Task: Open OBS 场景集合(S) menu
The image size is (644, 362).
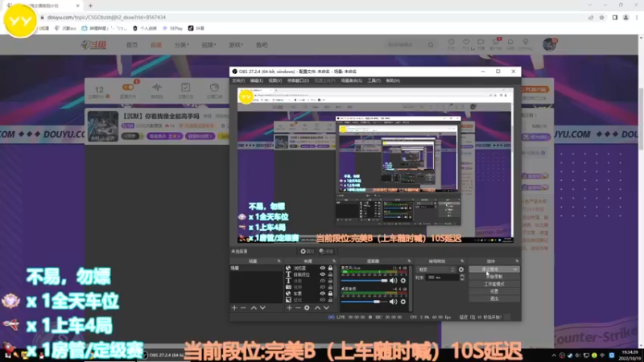Action: tap(351, 81)
